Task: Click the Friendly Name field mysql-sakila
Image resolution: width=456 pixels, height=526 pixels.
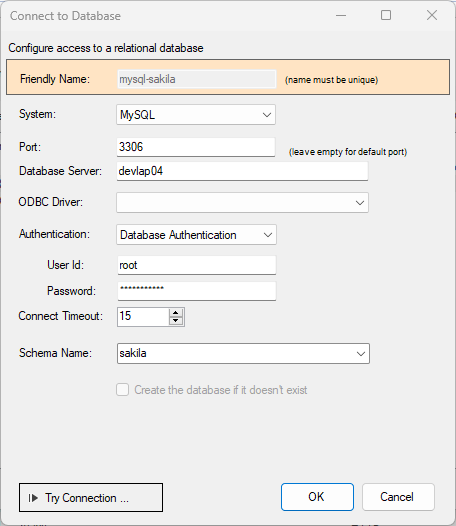Action: (197, 79)
